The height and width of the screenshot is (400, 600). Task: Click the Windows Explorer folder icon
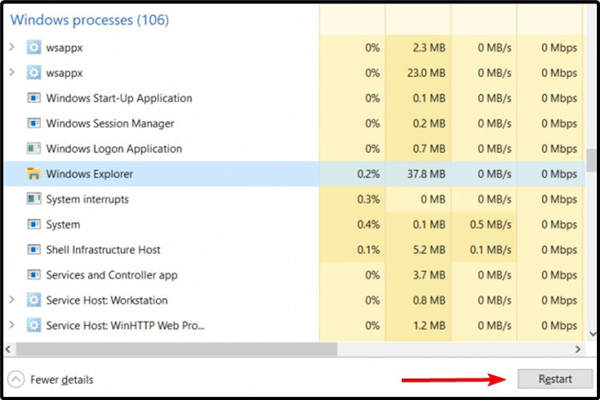click(x=33, y=174)
